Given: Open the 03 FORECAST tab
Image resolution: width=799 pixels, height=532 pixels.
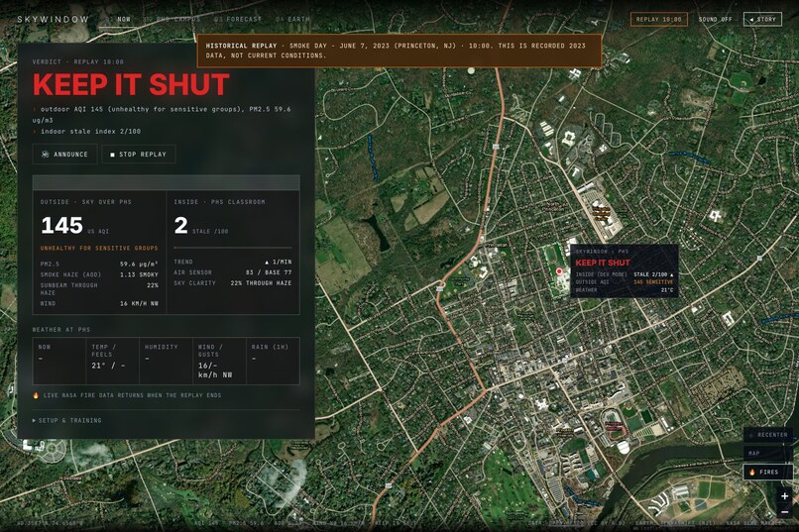Looking at the screenshot, I should point(238,20).
